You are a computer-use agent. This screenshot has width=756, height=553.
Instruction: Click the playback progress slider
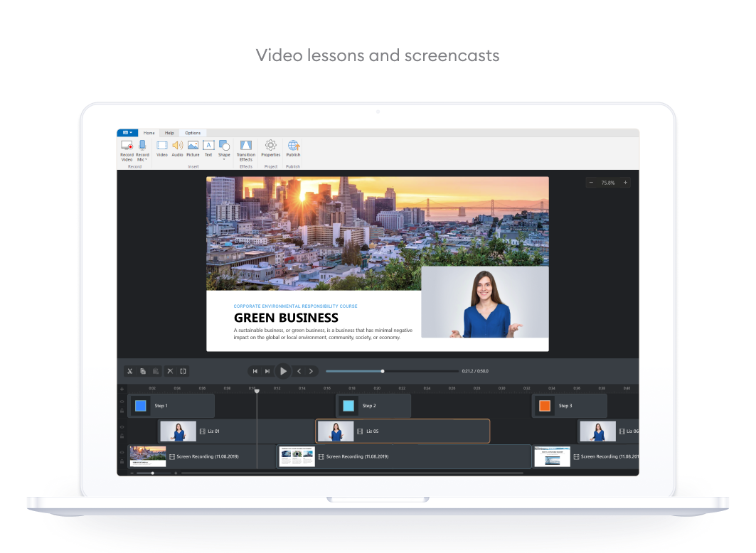pyautogui.click(x=392, y=371)
